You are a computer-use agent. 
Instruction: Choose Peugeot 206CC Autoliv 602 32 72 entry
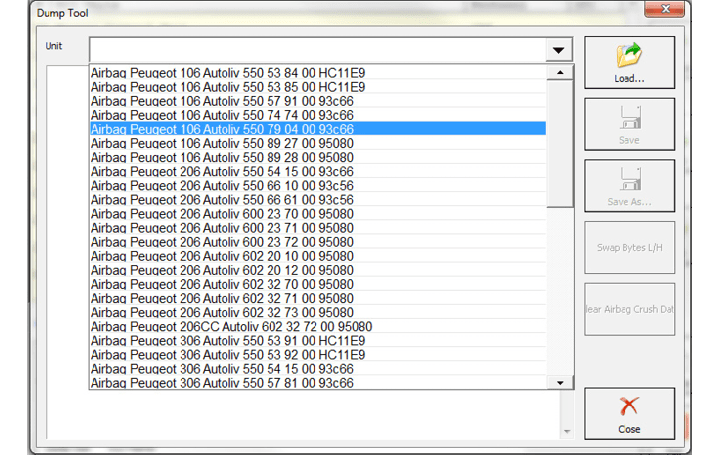231,326
